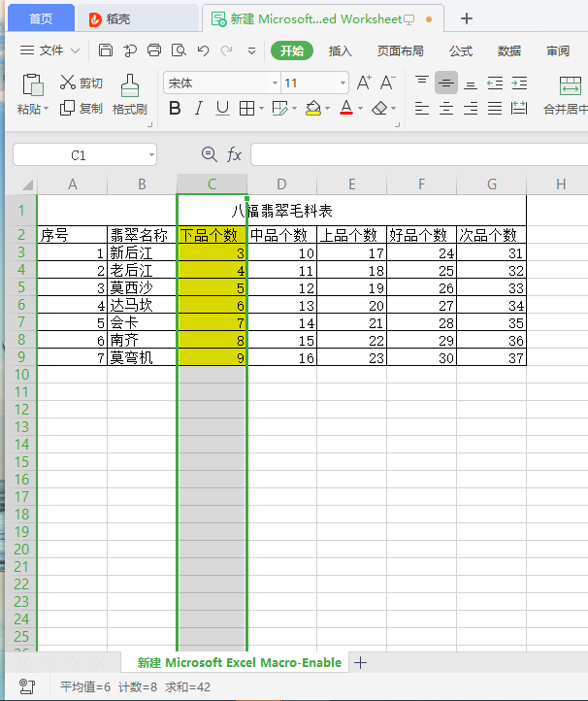
Task: Apply yellow fill color to cells
Action: click(x=313, y=108)
